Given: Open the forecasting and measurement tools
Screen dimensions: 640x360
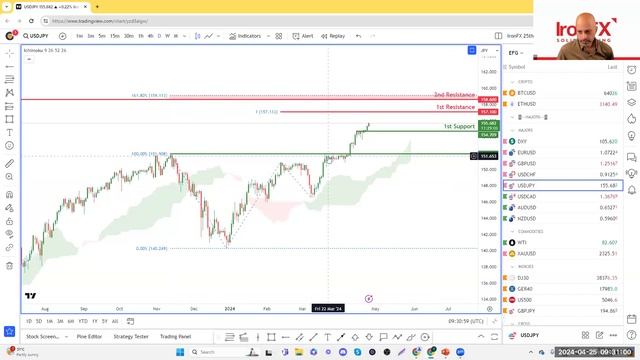Looking at the screenshot, I should coord(9,106).
